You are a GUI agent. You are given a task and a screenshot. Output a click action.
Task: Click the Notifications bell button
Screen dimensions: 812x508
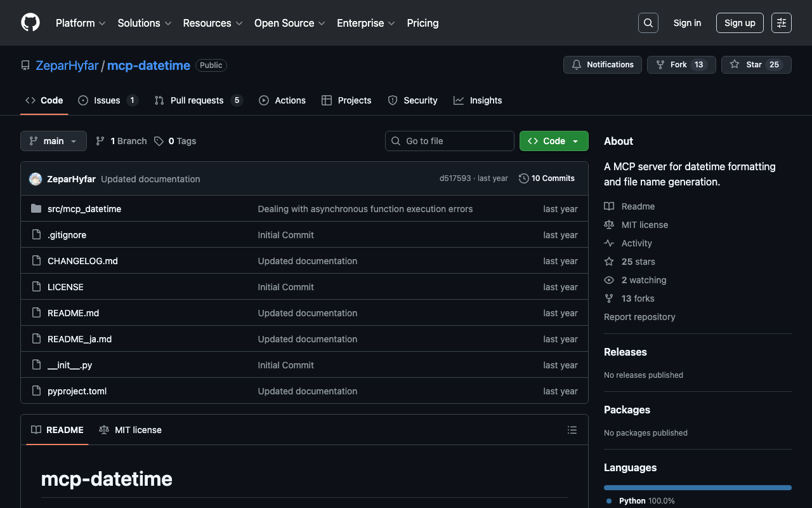(x=602, y=65)
